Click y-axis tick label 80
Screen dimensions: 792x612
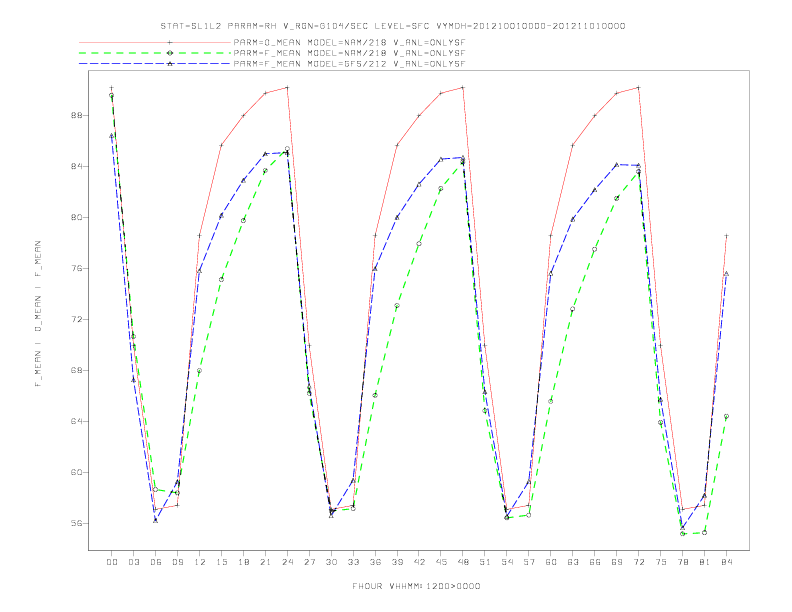pos(76,218)
